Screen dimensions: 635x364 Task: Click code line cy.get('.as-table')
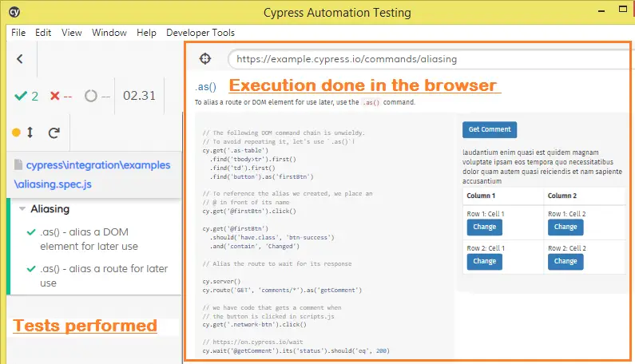(236, 150)
